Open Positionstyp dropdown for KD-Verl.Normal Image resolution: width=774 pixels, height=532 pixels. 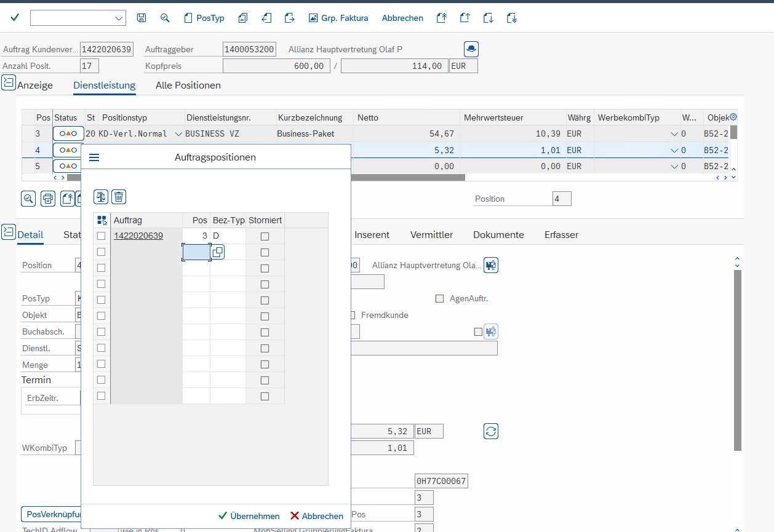point(178,133)
